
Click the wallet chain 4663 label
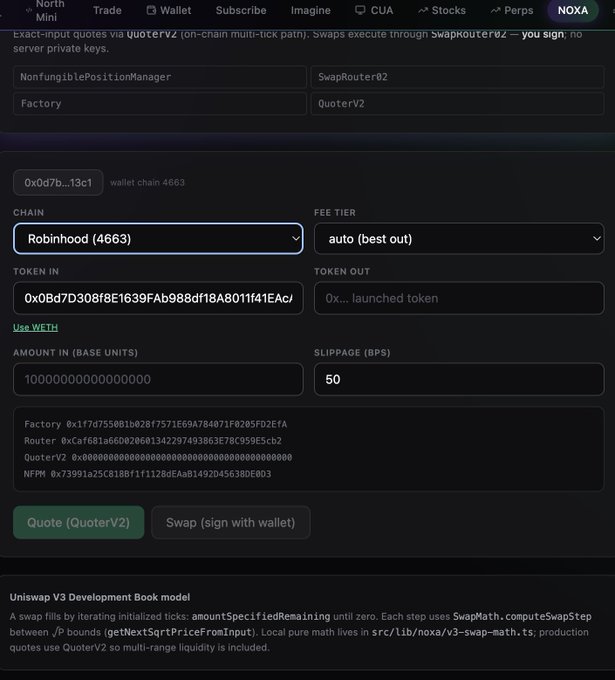tap(147, 183)
